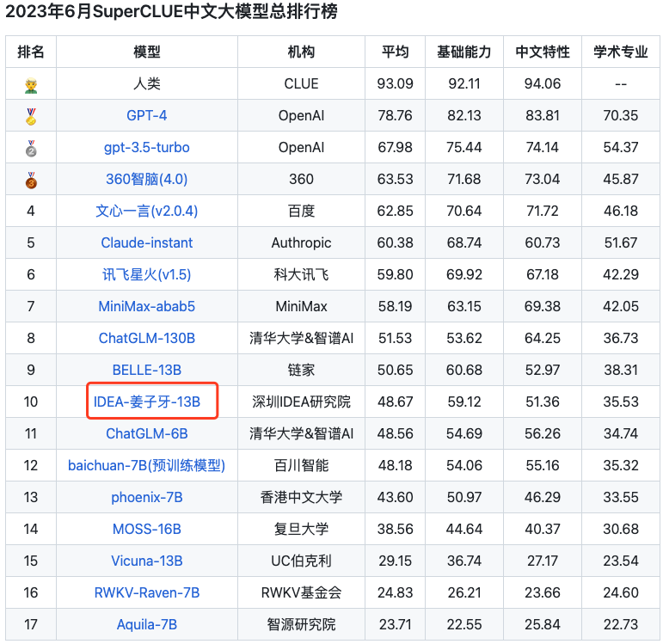Click the 深圳IDEA研究院 organization cell
The image size is (663, 644).
(x=301, y=402)
